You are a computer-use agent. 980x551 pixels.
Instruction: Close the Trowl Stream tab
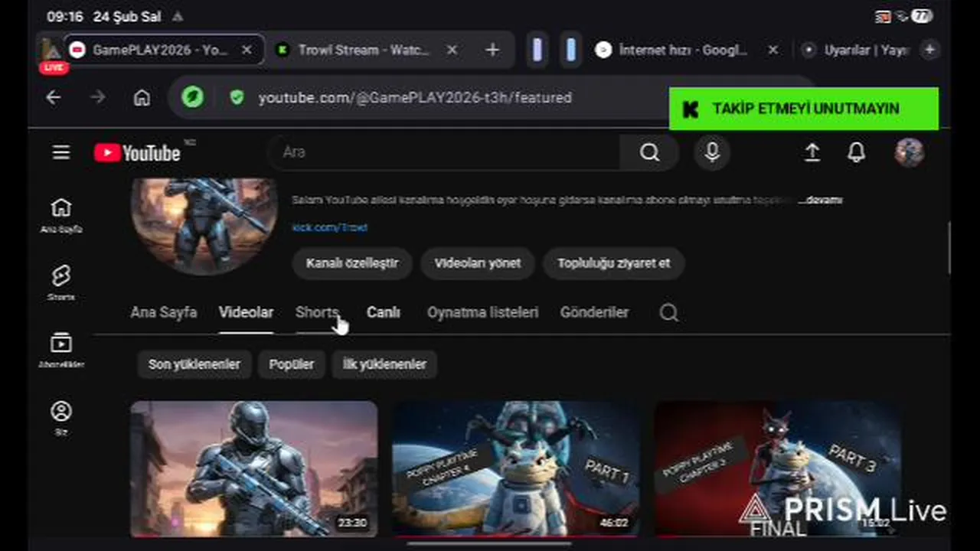point(452,50)
